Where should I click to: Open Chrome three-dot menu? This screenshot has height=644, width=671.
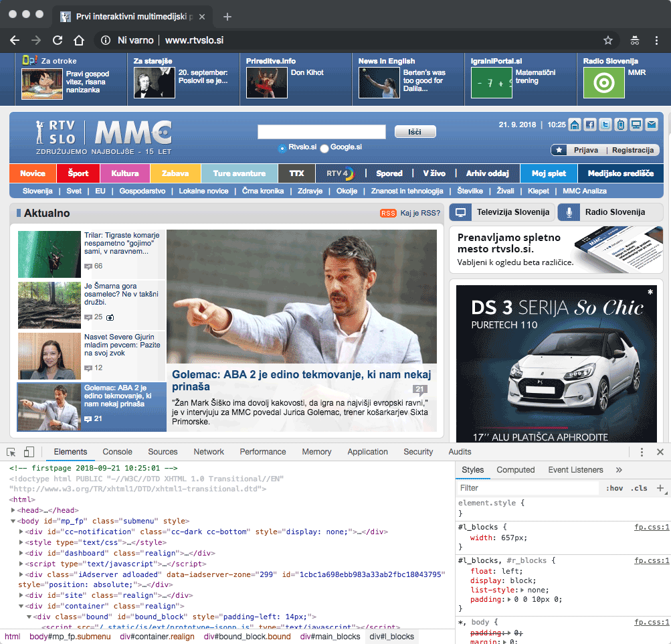(x=656, y=40)
